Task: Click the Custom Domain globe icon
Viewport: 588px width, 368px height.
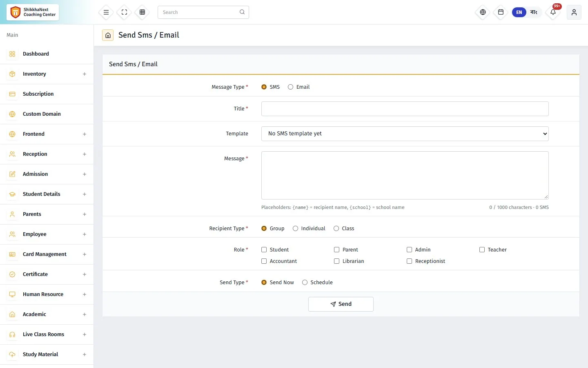Action: (x=12, y=114)
